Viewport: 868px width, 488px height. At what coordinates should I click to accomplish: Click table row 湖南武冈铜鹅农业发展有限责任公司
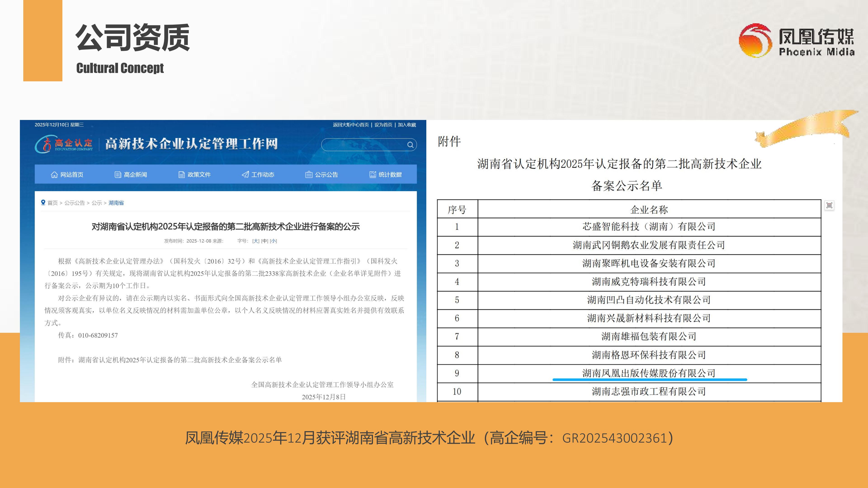tap(629, 245)
